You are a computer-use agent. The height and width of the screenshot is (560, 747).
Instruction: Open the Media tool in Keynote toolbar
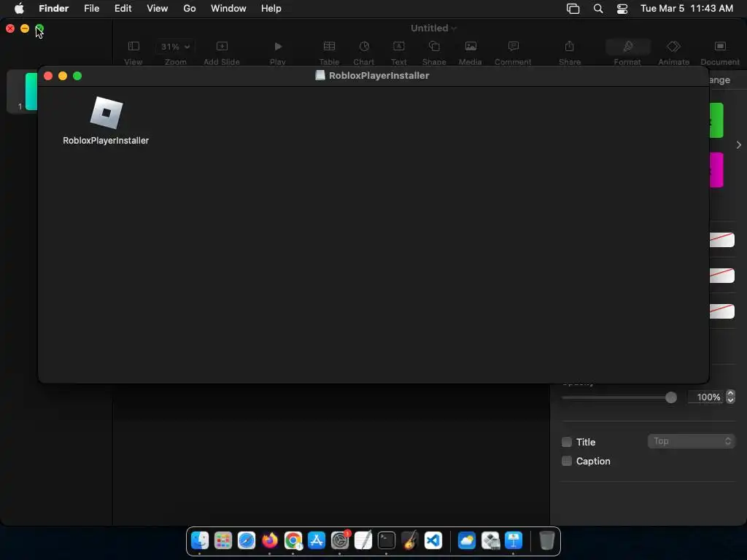point(471,46)
